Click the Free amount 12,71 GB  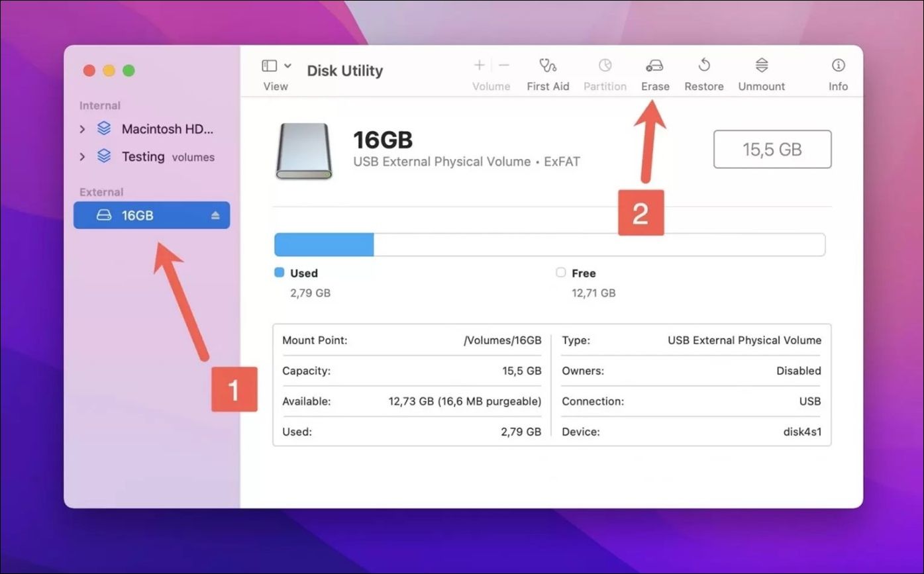click(x=593, y=293)
